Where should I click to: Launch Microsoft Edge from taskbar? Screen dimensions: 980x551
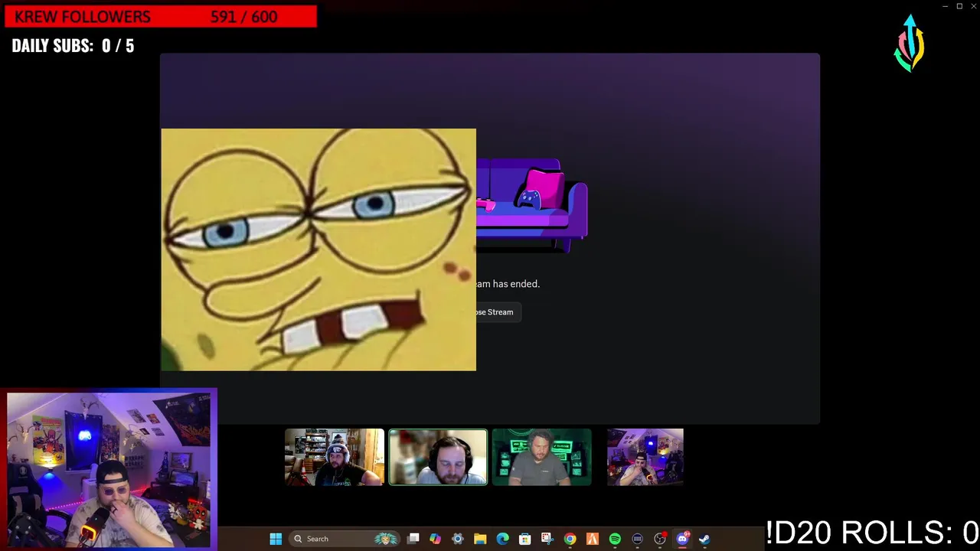[x=502, y=539]
